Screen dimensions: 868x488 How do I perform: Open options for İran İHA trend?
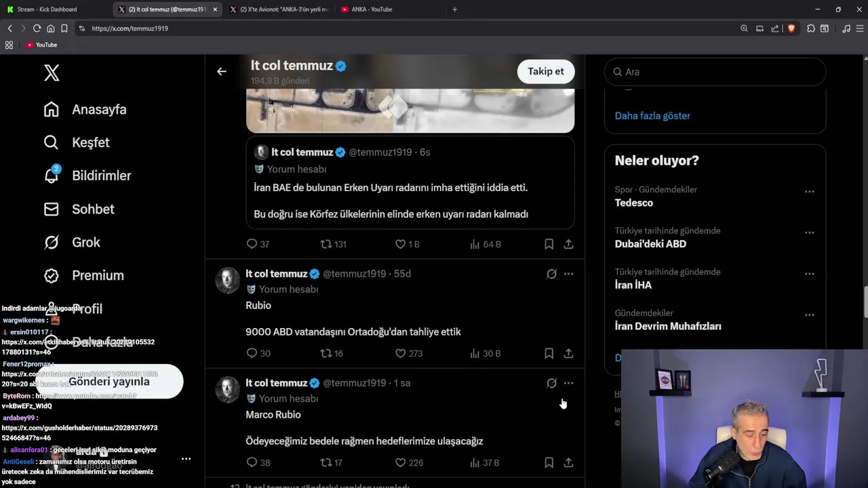tap(809, 274)
